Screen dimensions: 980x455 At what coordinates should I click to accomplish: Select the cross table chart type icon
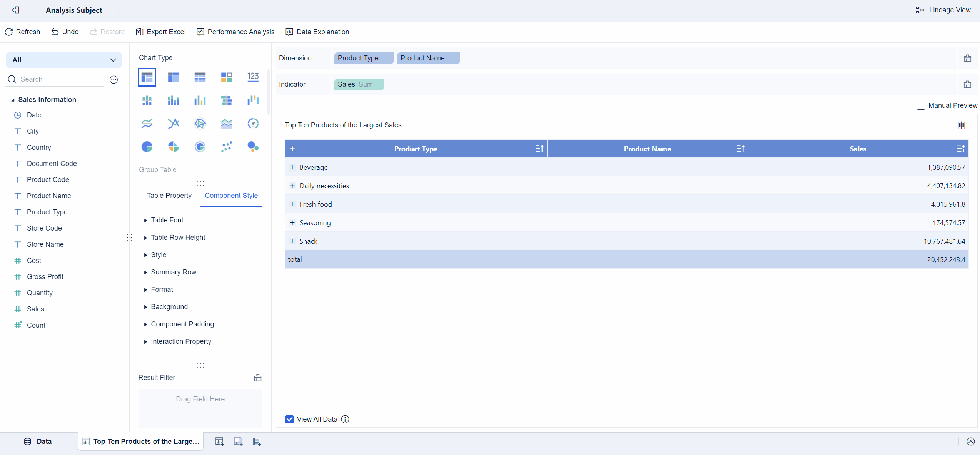[x=174, y=77]
